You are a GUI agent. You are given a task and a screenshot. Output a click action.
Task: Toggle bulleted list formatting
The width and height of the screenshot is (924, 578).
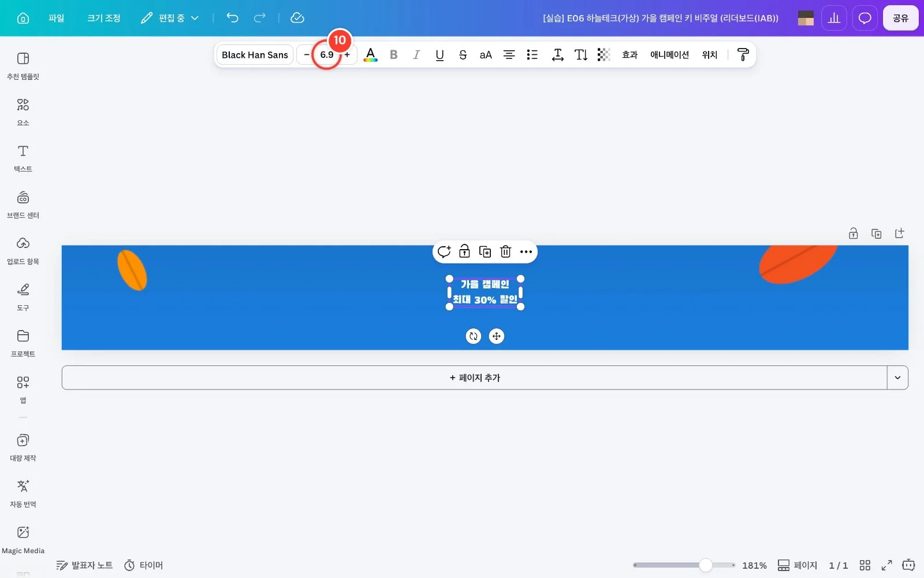532,55
